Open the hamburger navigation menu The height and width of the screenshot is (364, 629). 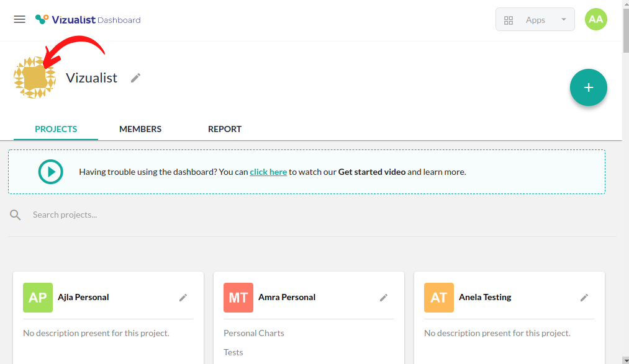[x=19, y=19]
